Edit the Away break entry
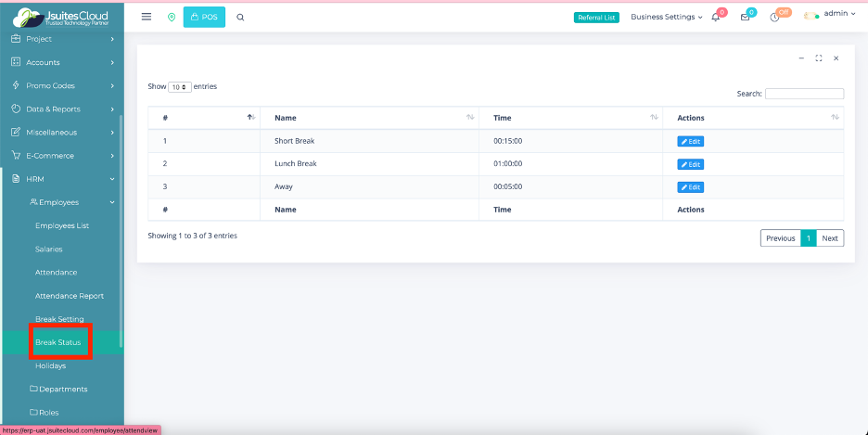The image size is (868, 435). point(690,186)
